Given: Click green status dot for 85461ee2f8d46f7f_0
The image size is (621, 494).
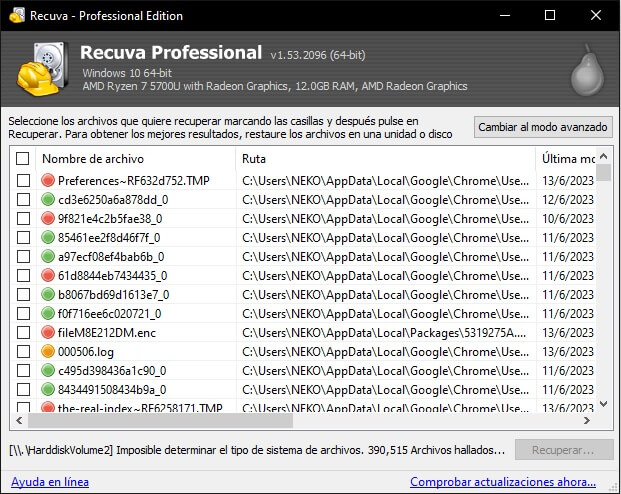Looking at the screenshot, I should click(48, 237).
